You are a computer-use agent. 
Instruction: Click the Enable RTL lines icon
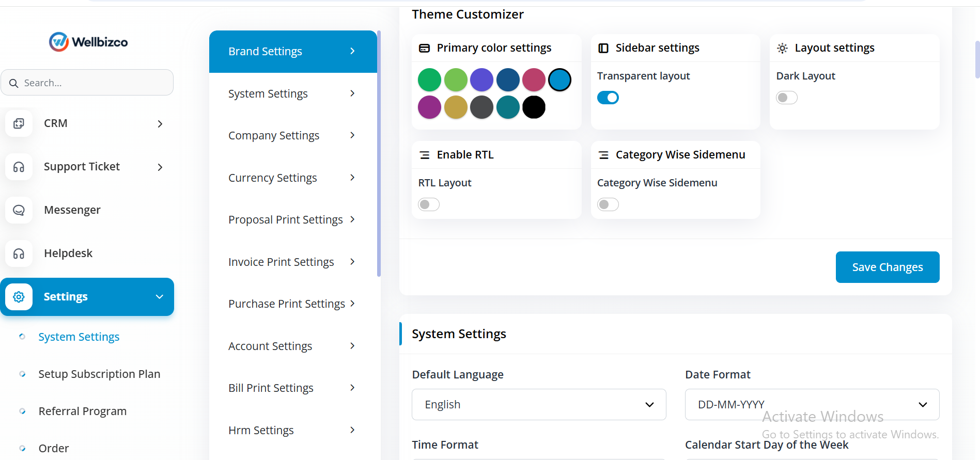tap(424, 155)
